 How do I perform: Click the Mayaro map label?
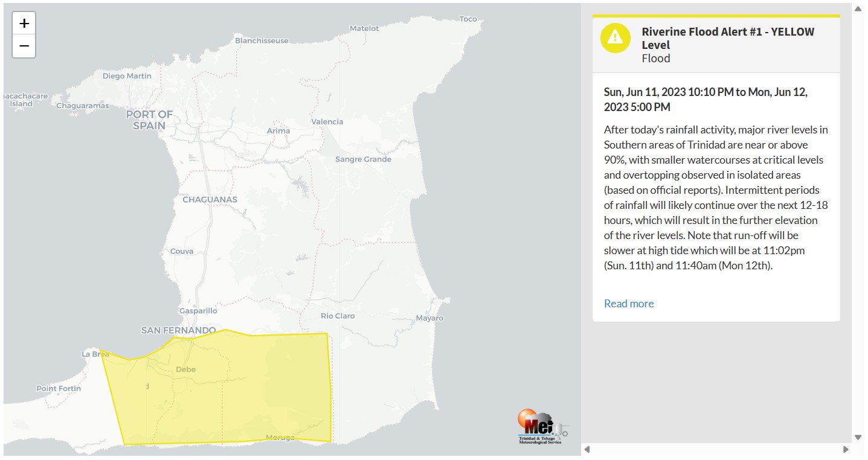point(429,318)
